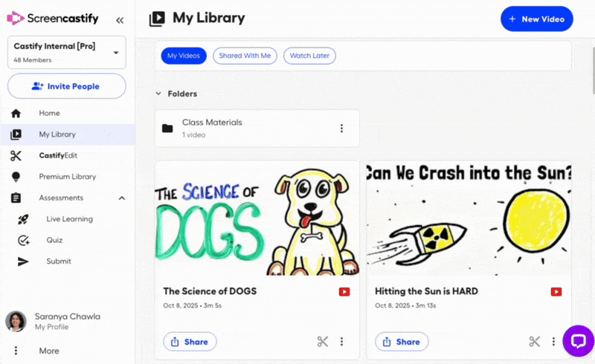Open the Castify Internal [Pro] workspace dropdown
Image resolution: width=595 pixels, height=364 pixels.
tap(67, 52)
